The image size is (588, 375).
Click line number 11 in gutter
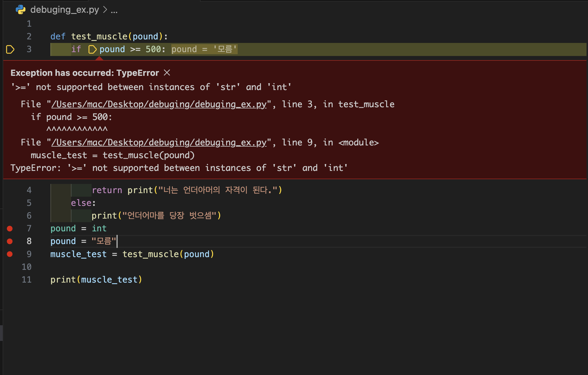(27, 280)
